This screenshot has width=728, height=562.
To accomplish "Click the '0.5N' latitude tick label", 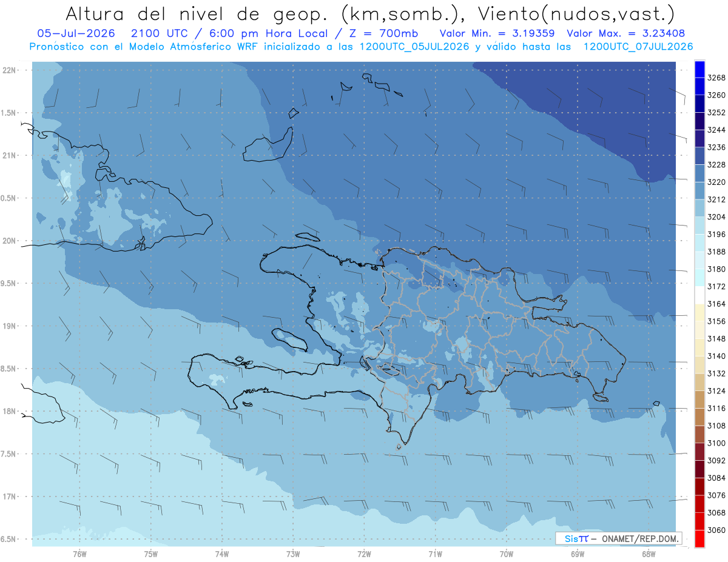I will pyautogui.click(x=8, y=198).
